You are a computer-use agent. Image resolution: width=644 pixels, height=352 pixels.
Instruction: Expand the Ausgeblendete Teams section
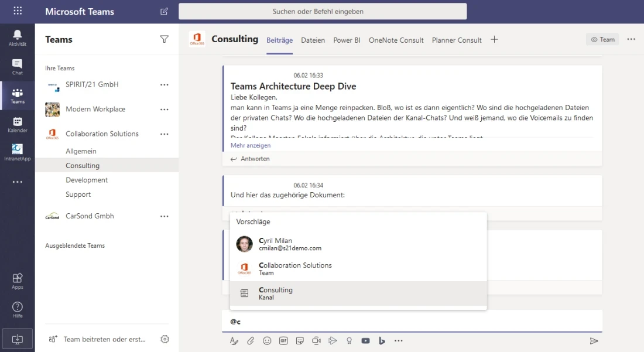tap(75, 245)
